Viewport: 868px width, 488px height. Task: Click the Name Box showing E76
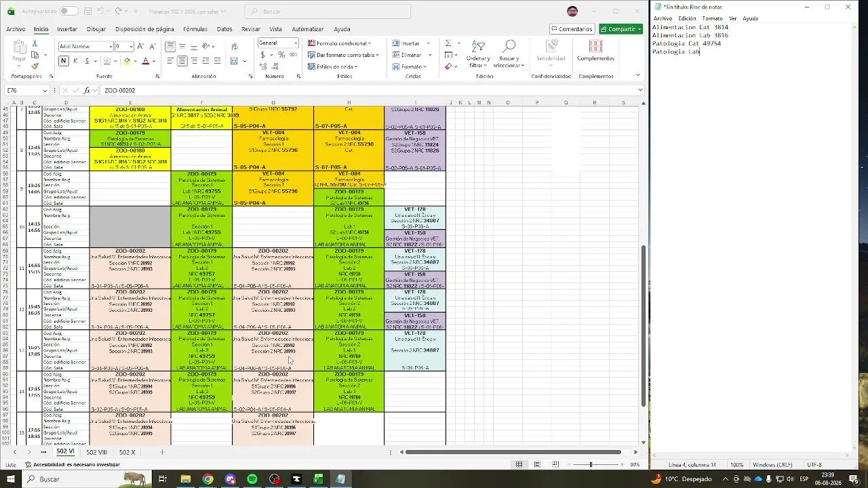coord(27,90)
